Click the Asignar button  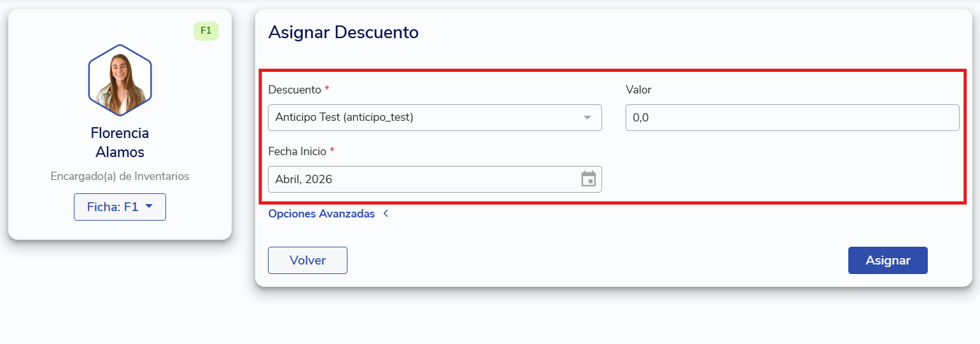(888, 261)
